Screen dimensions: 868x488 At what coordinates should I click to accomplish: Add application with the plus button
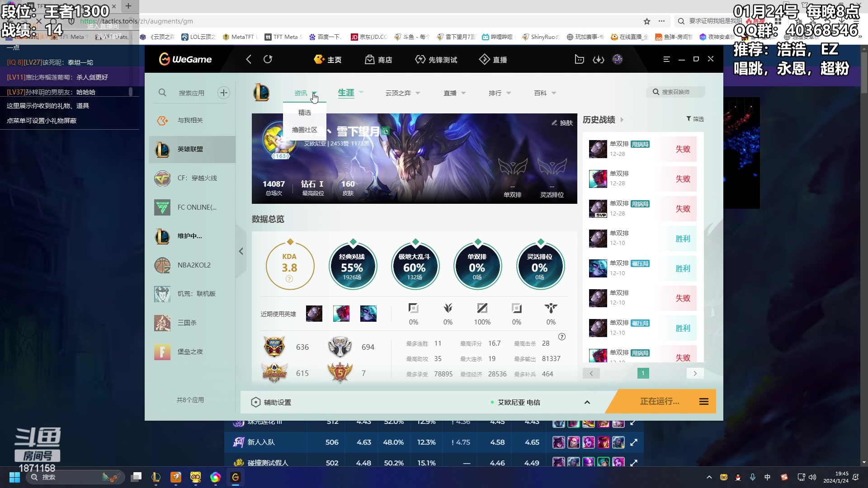tap(224, 93)
